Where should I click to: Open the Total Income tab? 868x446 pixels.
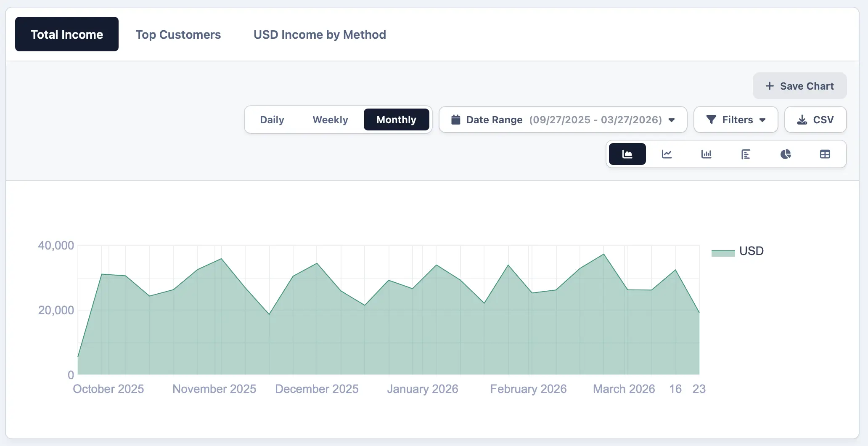(67, 34)
